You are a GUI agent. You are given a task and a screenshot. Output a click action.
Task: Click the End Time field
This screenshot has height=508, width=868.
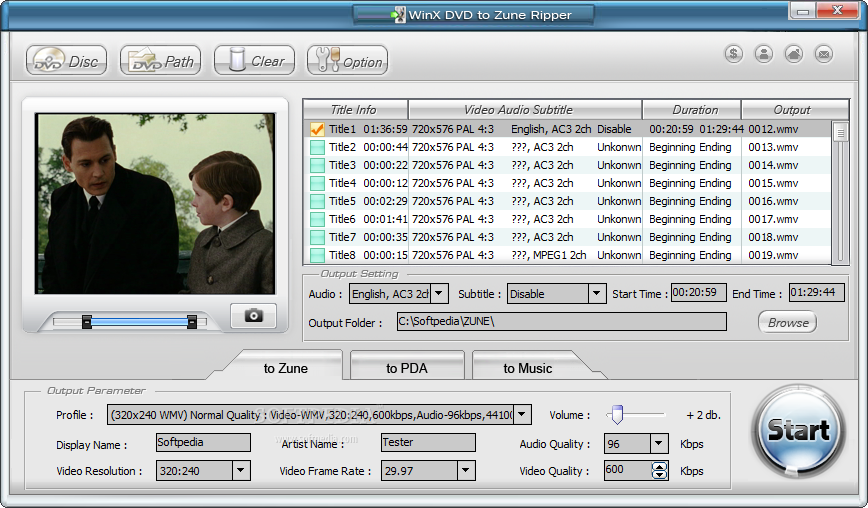pos(817,293)
